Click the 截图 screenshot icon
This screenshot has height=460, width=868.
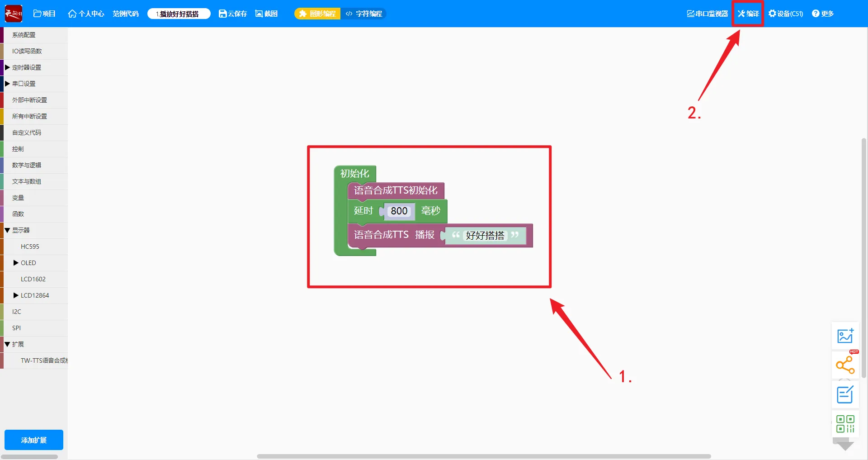coord(259,14)
